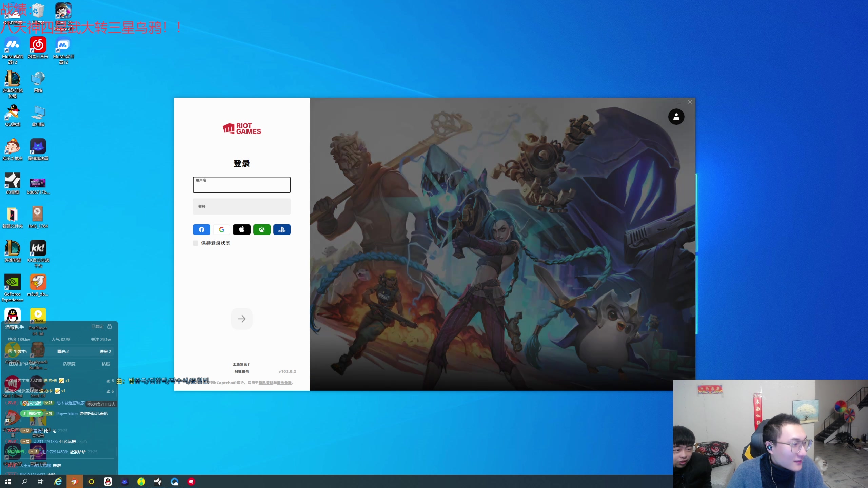Select the MuMu多开器12 desktop icon

pyautogui.click(x=63, y=50)
